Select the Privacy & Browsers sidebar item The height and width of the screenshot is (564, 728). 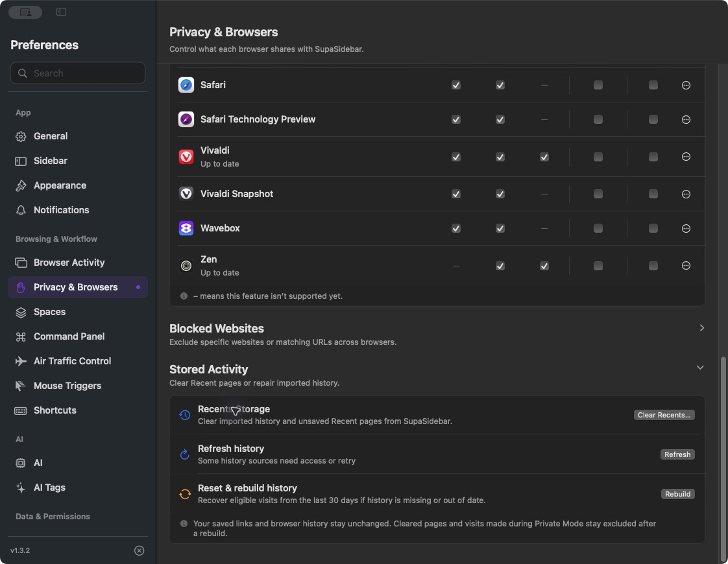(x=77, y=288)
